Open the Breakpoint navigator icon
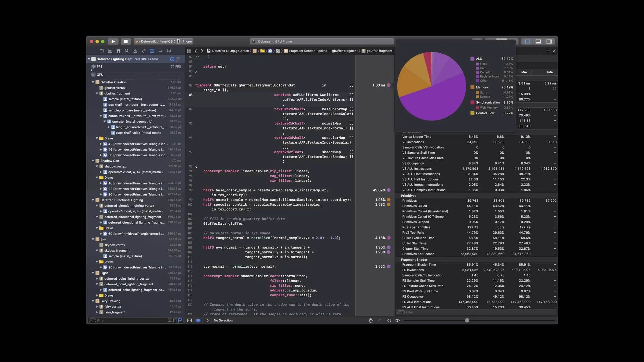Image resolution: width=644 pixels, height=362 pixels. click(160, 51)
